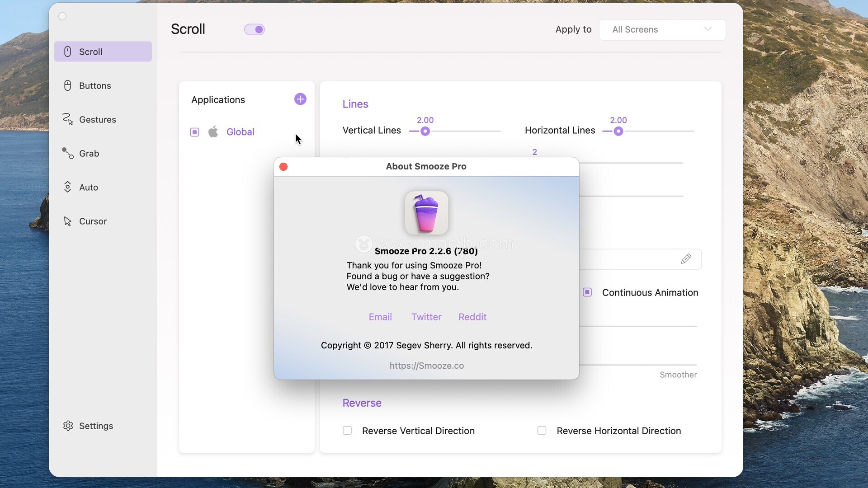Open the All Screens dropdown
Image resolution: width=868 pixels, height=488 pixels.
[662, 29]
